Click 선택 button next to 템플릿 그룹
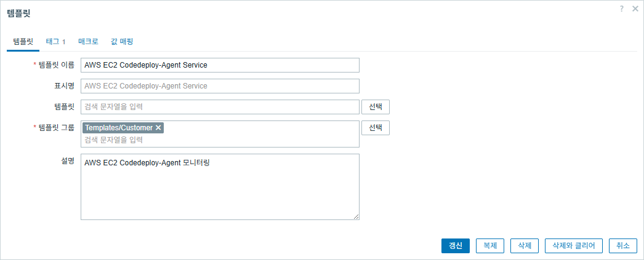Screen dimensions: 644x260 [x=376, y=127]
